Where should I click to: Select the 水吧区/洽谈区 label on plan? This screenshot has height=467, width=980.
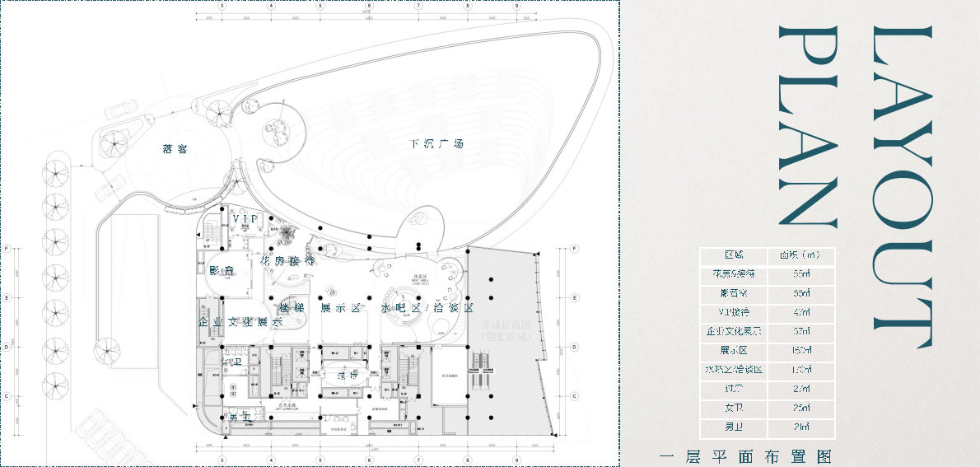pos(427,308)
